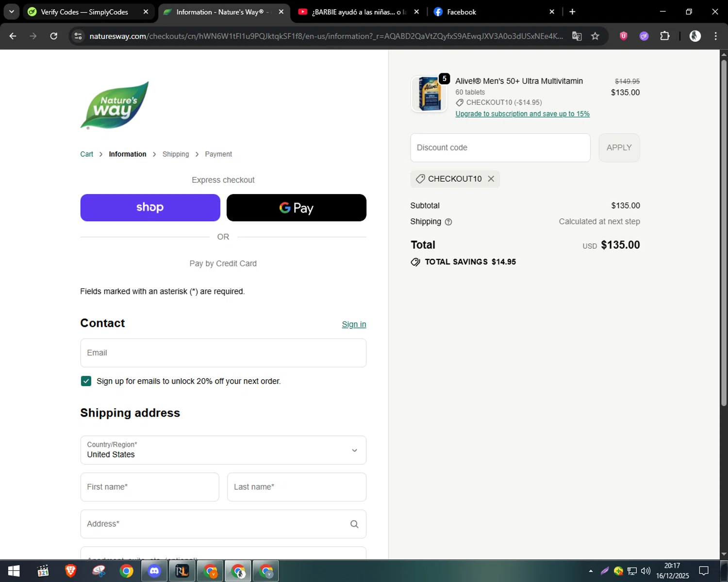Viewport: 728px width, 582px height.
Task: Click the Alive! Men's 50+ Ultra Multivitamin title
Action: [519, 81]
